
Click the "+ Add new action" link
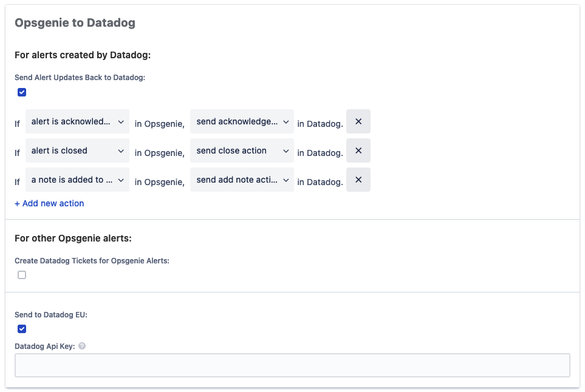coord(49,203)
